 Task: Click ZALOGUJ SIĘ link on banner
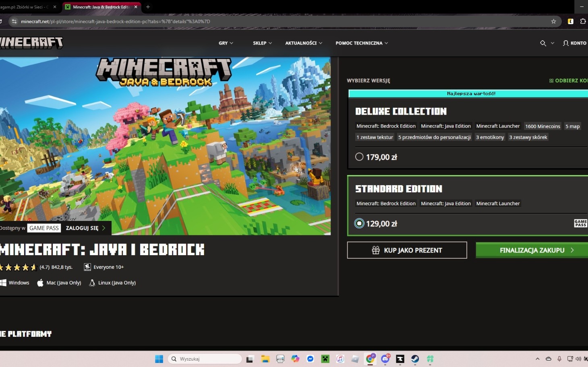point(85,228)
